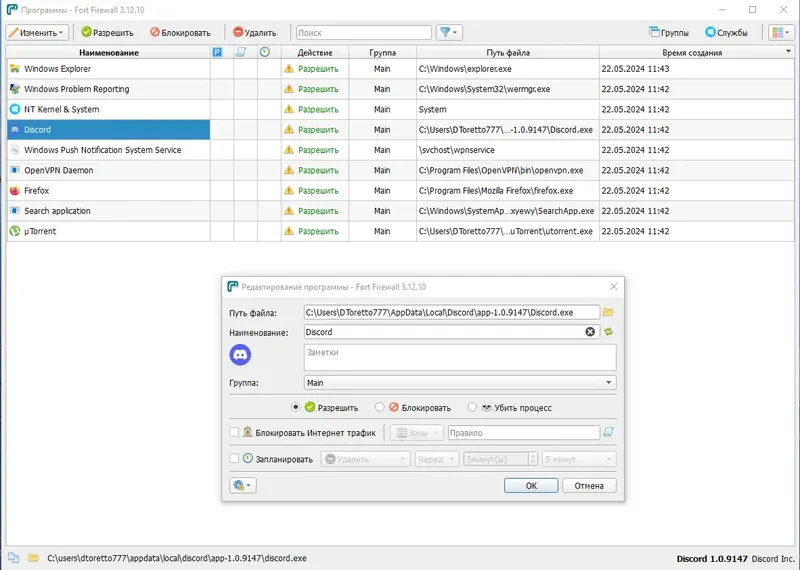This screenshot has width=800, height=570.
Task: Click Разрешить in main toolbar
Action: click(x=107, y=33)
